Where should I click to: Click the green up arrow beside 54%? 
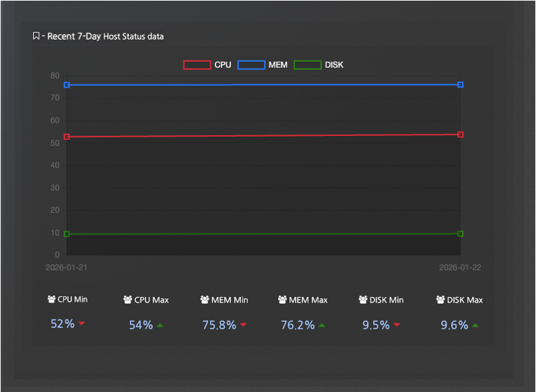(160, 325)
